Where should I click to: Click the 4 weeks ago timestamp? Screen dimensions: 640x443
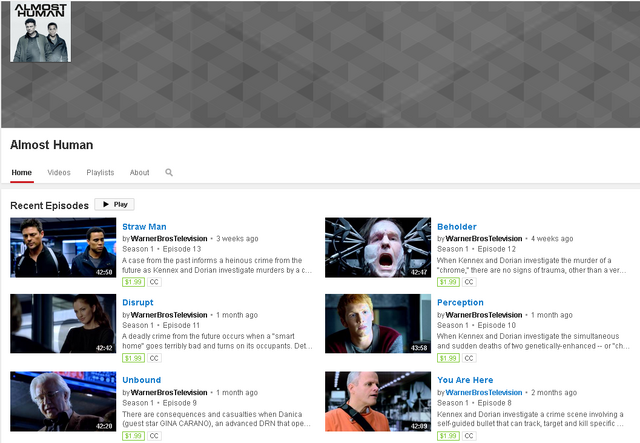pyautogui.click(x=552, y=238)
